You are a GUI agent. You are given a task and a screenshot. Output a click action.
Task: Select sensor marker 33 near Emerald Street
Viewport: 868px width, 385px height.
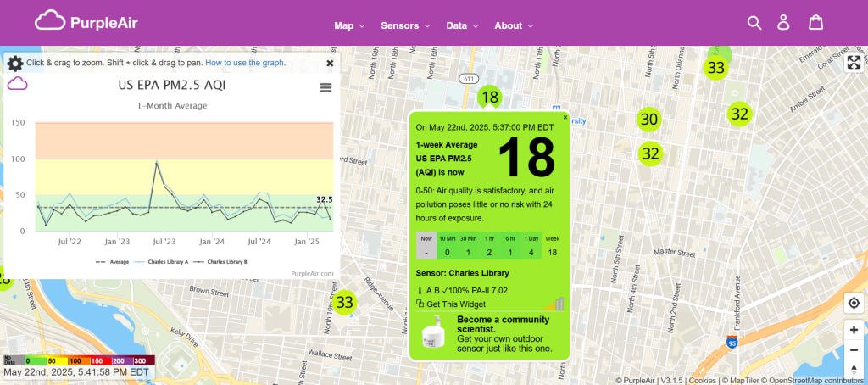coord(715,68)
